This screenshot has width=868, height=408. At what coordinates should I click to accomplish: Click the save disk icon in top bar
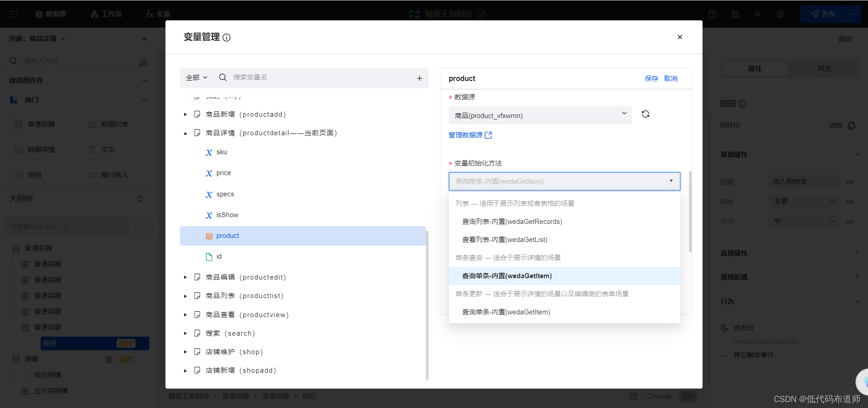[735, 14]
